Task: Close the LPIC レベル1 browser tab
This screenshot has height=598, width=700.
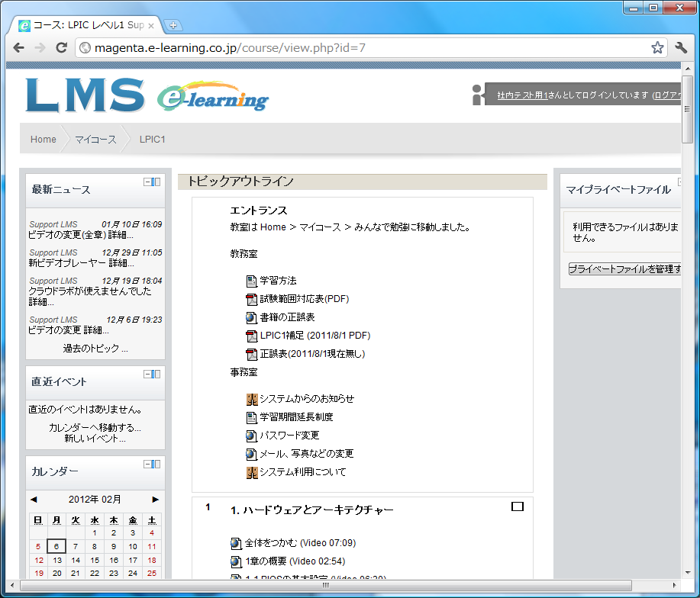Action: (x=151, y=26)
